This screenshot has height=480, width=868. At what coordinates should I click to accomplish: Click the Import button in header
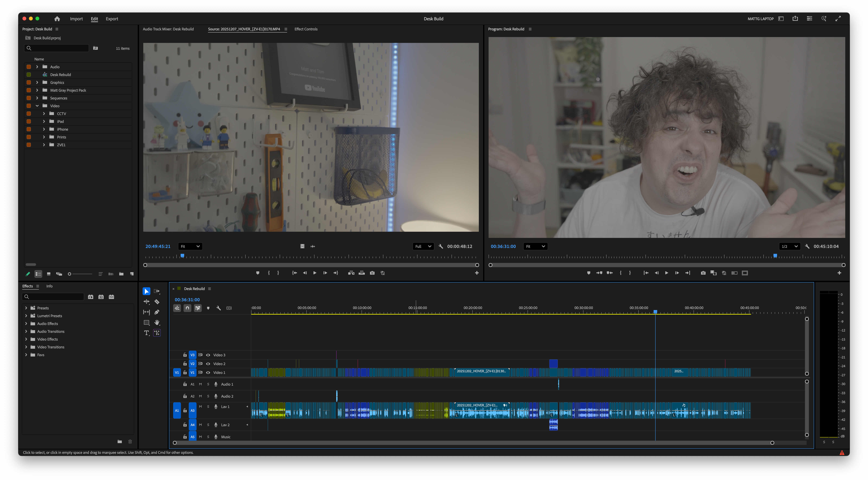[x=76, y=19]
